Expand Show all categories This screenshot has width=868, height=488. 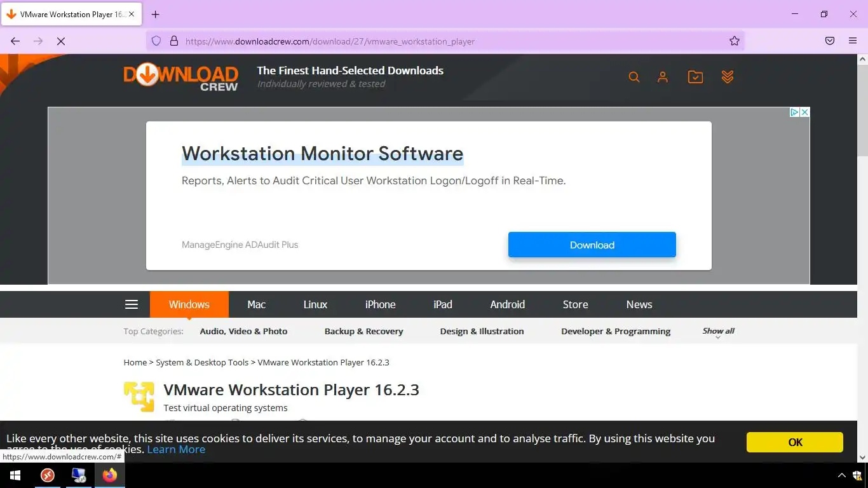click(719, 332)
